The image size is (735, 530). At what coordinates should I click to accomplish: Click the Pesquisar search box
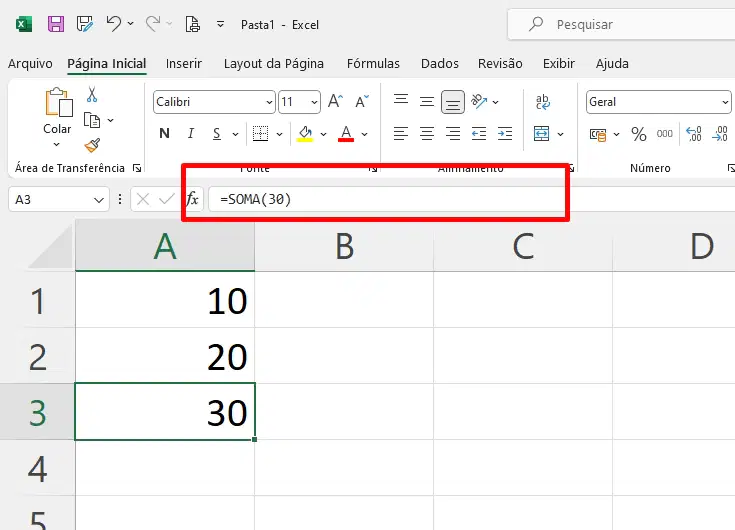pyautogui.click(x=622, y=24)
